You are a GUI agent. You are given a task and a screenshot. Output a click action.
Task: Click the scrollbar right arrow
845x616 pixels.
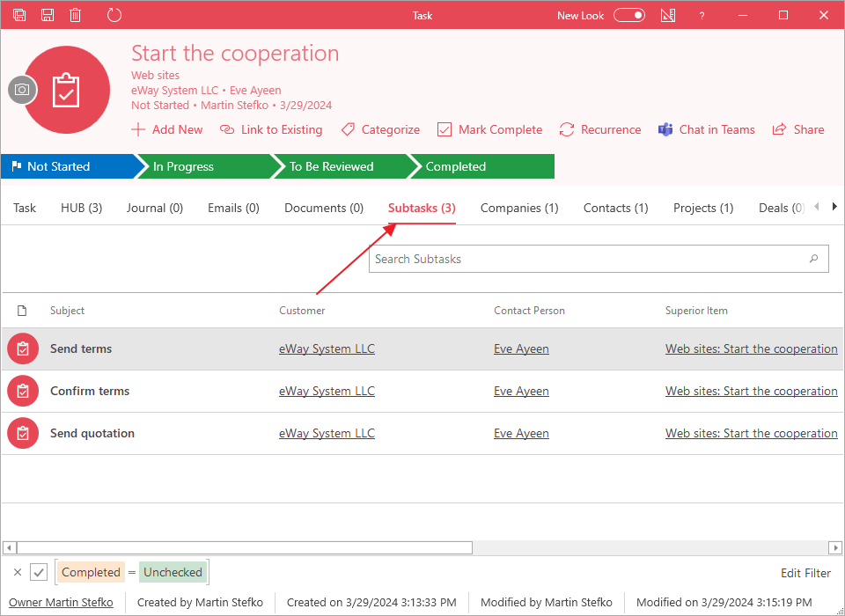(834, 547)
